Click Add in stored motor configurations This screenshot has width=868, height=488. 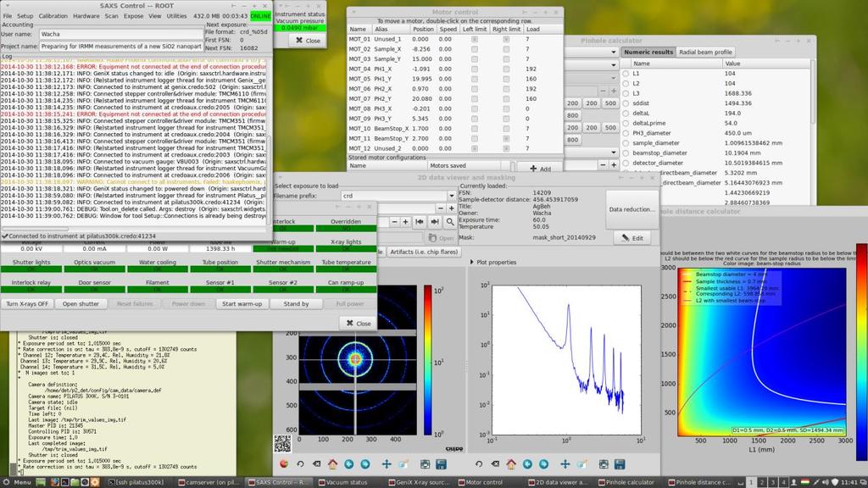coord(540,169)
